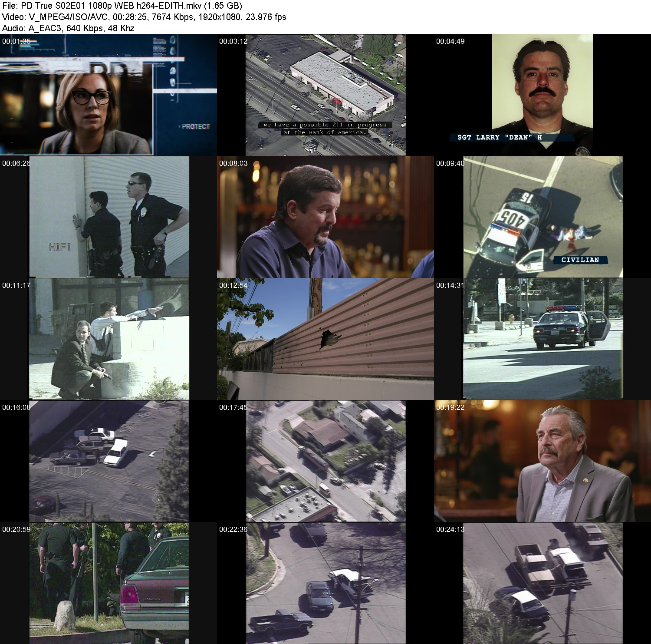
Task: Click the Audio A_EAC3 info line
Action: point(68,29)
